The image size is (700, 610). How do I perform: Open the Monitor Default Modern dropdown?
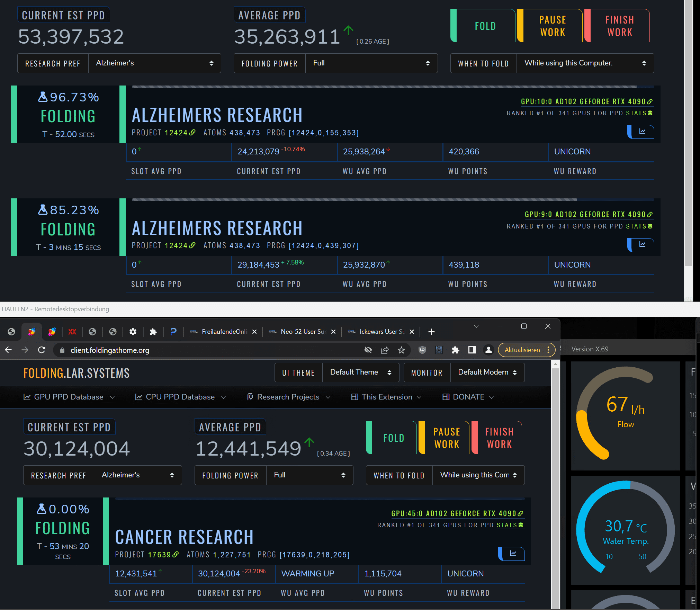click(487, 372)
